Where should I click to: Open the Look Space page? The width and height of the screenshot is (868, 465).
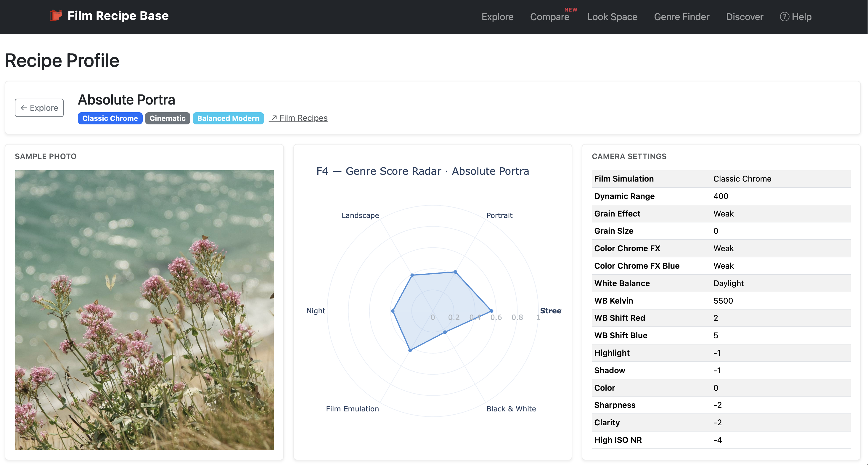click(612, 17)
